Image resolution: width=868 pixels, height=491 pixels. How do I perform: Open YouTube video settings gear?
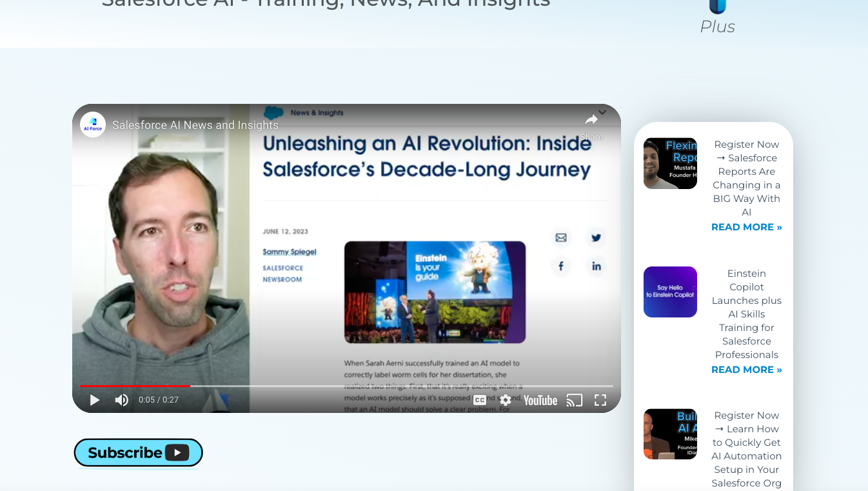[506, 400]
